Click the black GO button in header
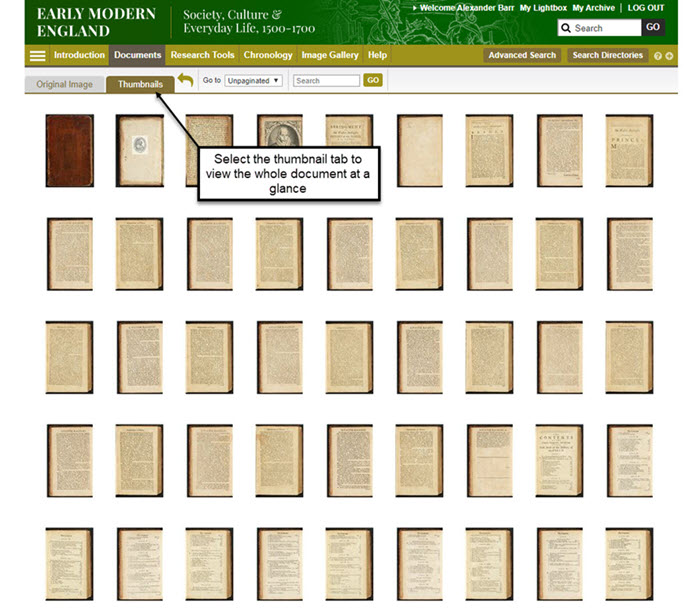700x610 pixels. pos(653,27)
